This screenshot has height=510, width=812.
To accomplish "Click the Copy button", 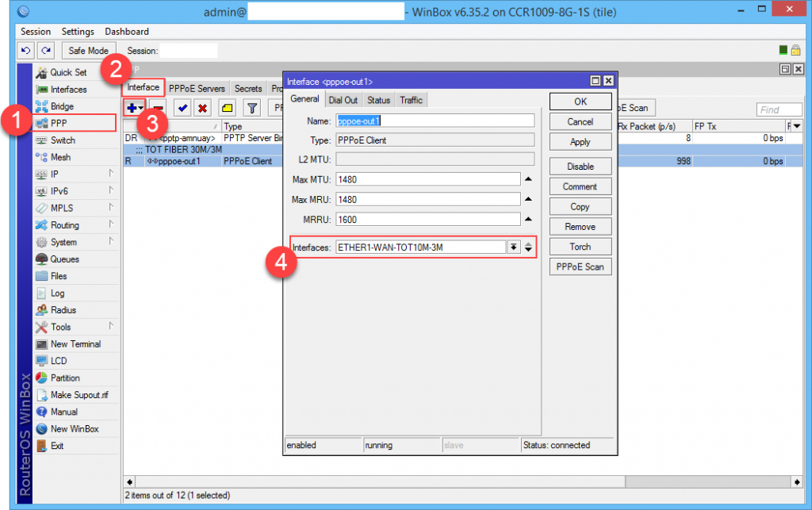I will pos(580,207).
